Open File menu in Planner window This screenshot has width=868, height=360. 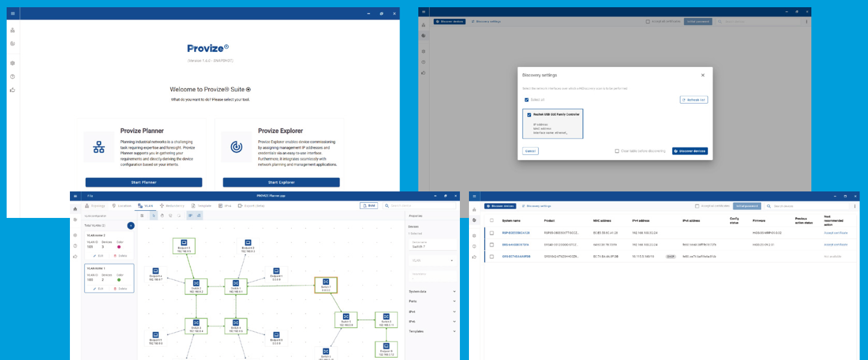[x=90, y=196]
